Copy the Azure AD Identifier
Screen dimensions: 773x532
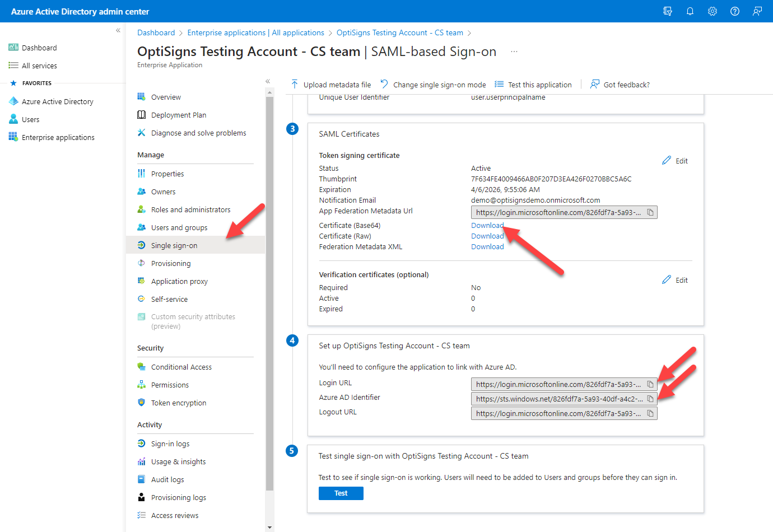650,399
